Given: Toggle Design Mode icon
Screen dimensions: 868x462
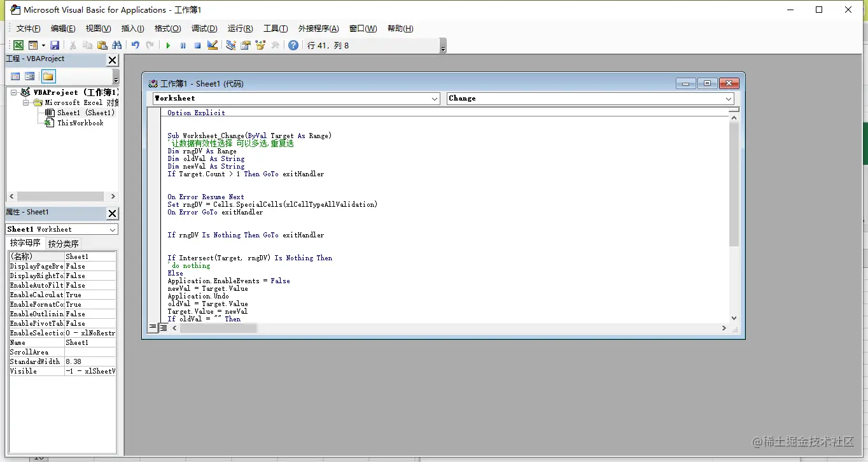Looking at the screenshot, I should coord(213,45).
